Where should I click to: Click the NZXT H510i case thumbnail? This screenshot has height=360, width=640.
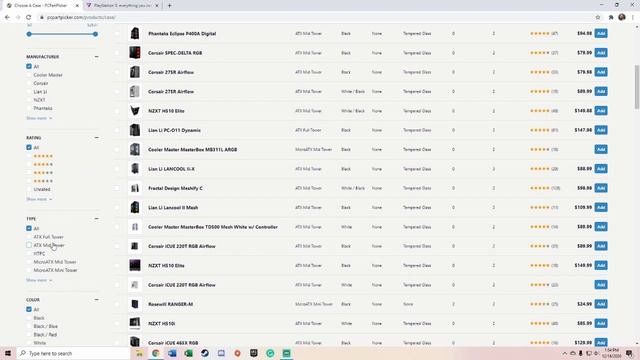point(135,323)
